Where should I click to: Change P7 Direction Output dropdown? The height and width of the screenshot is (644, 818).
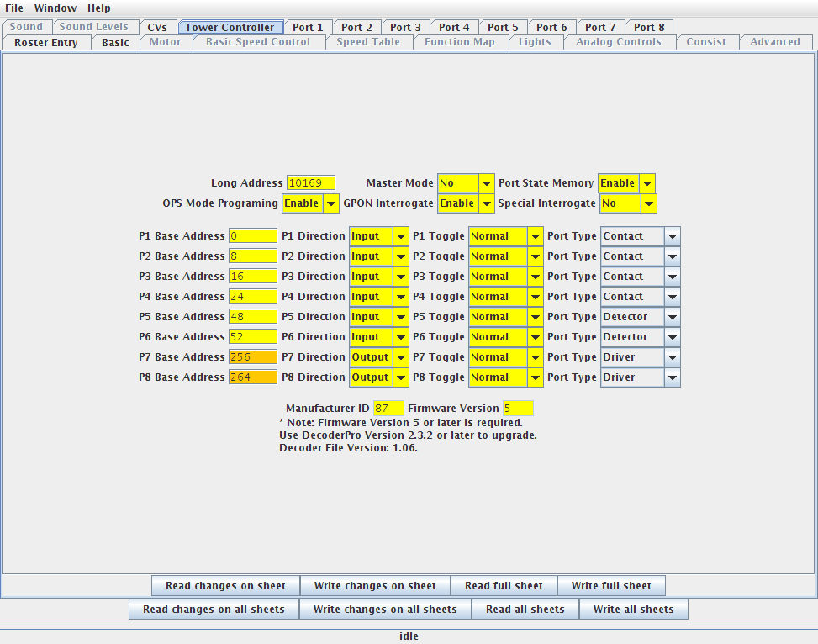pyautogui.click(x=378, y=357)
